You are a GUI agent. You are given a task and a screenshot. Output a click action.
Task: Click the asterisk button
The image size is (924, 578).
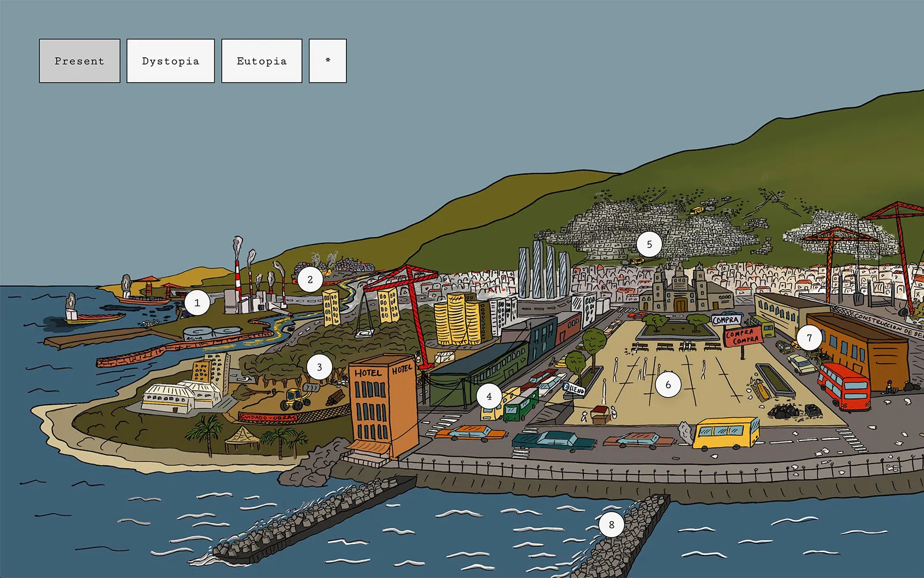tap(327, 61)
